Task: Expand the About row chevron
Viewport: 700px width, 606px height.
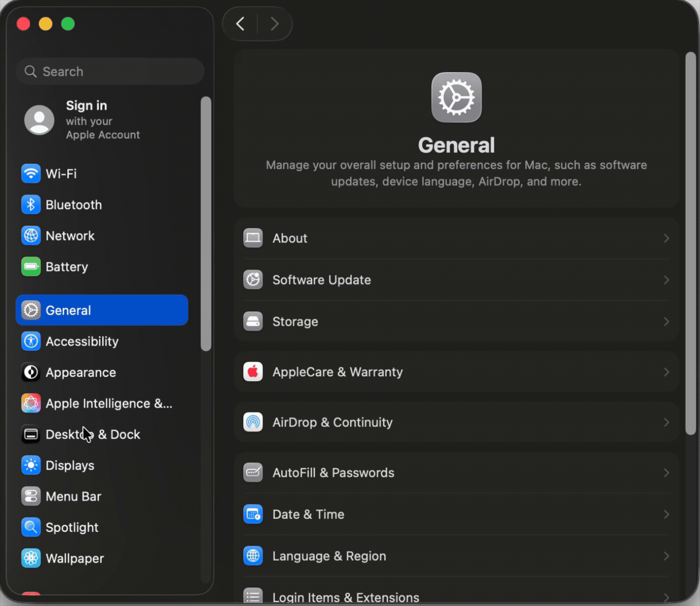Action: [667, 238]
